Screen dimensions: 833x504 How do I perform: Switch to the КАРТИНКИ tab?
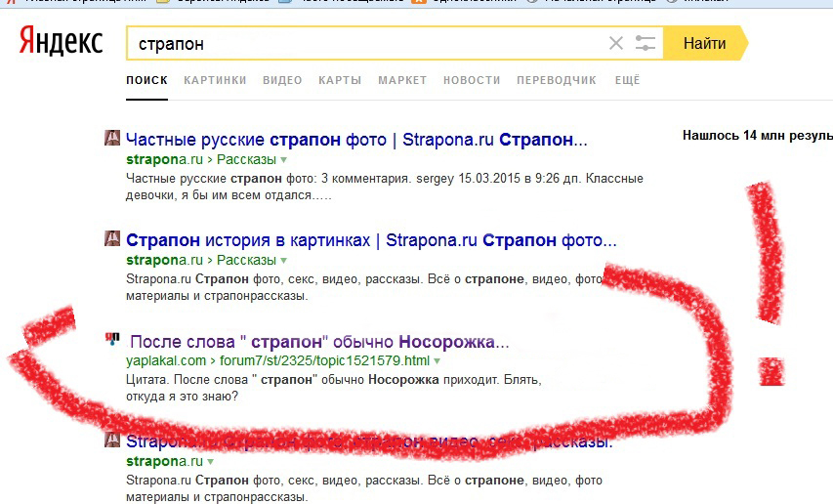coord(215,80)
